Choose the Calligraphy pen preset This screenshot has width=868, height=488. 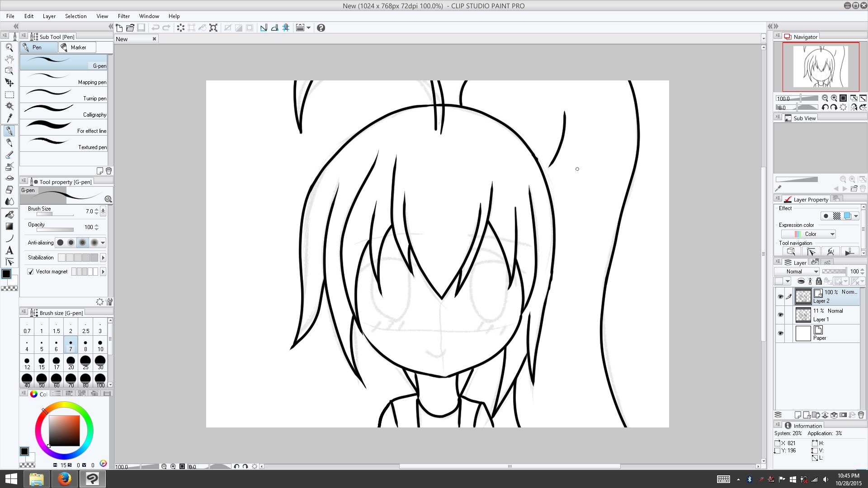click(x=63, y=111)
